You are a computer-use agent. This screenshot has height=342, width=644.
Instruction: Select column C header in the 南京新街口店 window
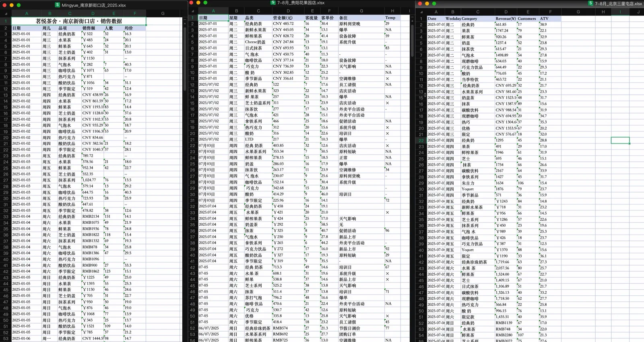[x=69, y=13]
